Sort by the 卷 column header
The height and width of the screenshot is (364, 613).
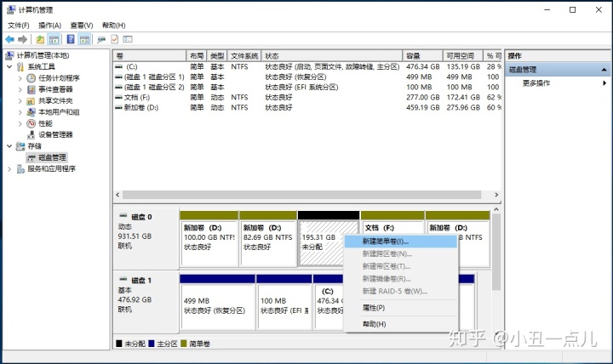150,56
